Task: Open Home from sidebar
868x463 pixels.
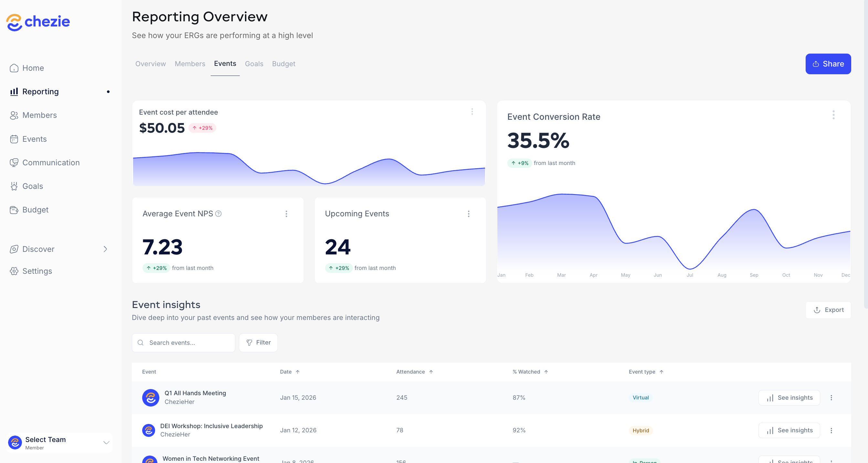Action: click(33, 68)
